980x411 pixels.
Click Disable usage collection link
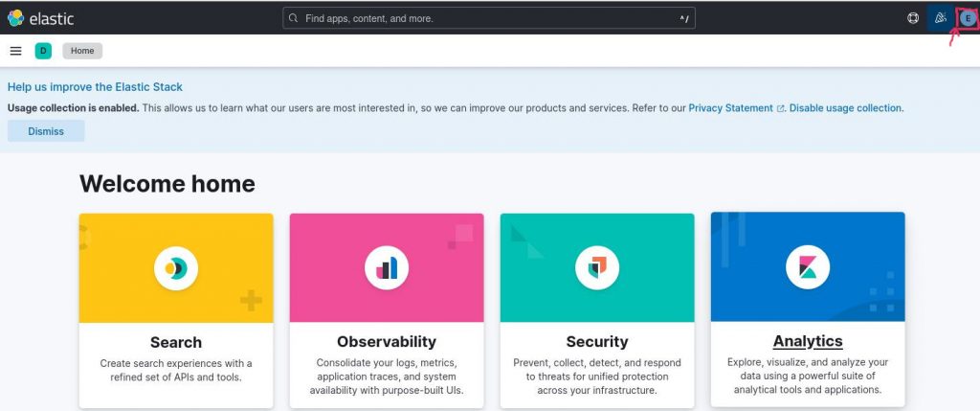click(x=845, y=108)
